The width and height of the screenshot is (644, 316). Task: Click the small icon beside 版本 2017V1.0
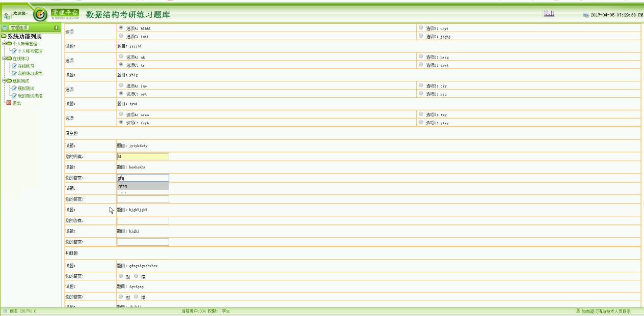tap(5, 311)
